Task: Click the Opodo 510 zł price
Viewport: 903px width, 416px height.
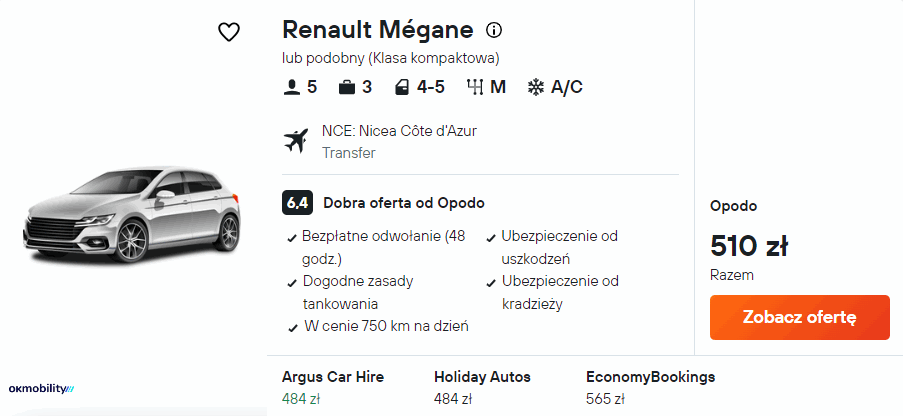Action: [x=750, y=245]
